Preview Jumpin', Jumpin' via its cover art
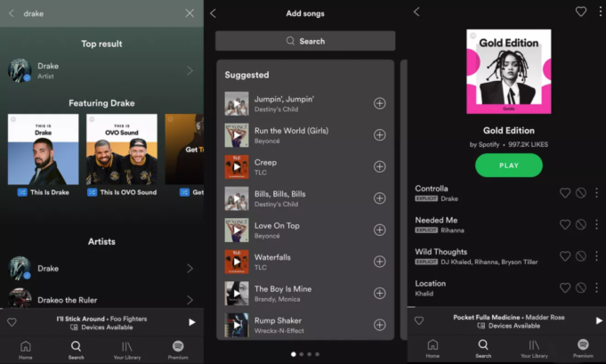606x364 pixels. click(x=237, y=103)
